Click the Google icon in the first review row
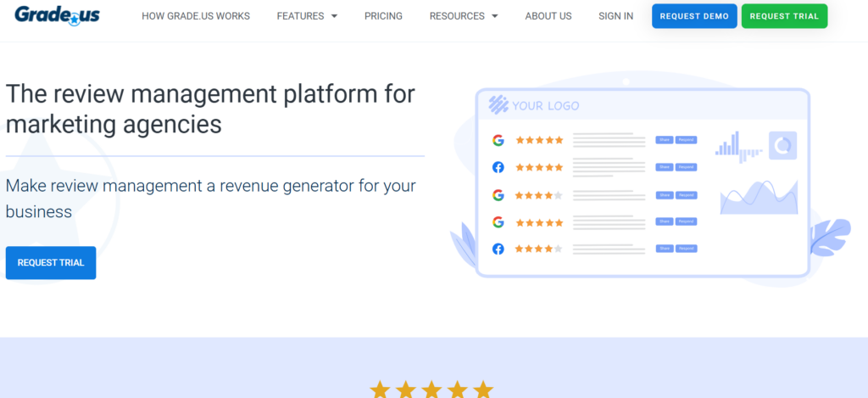 [x=498, y=140]
